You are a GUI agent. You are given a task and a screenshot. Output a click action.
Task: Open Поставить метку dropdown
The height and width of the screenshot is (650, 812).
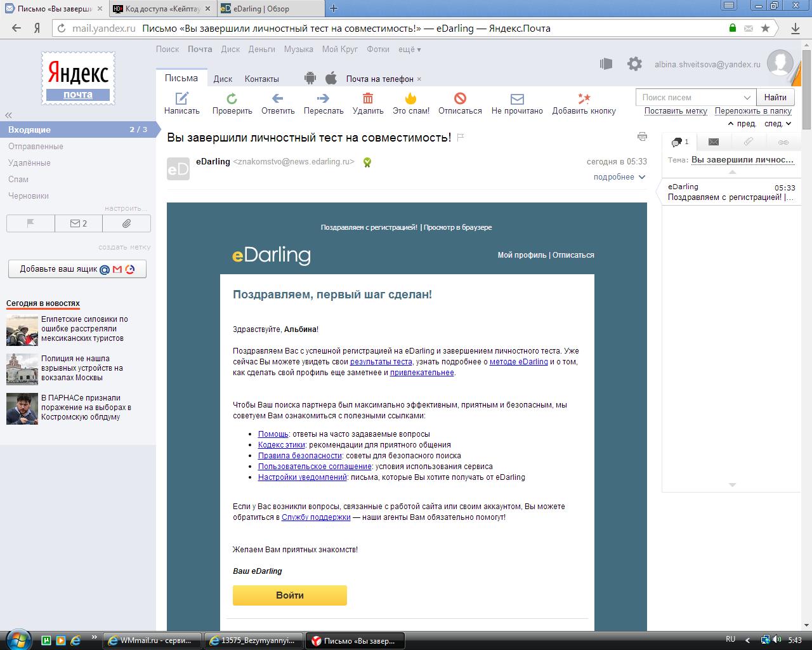coord(676,110)
